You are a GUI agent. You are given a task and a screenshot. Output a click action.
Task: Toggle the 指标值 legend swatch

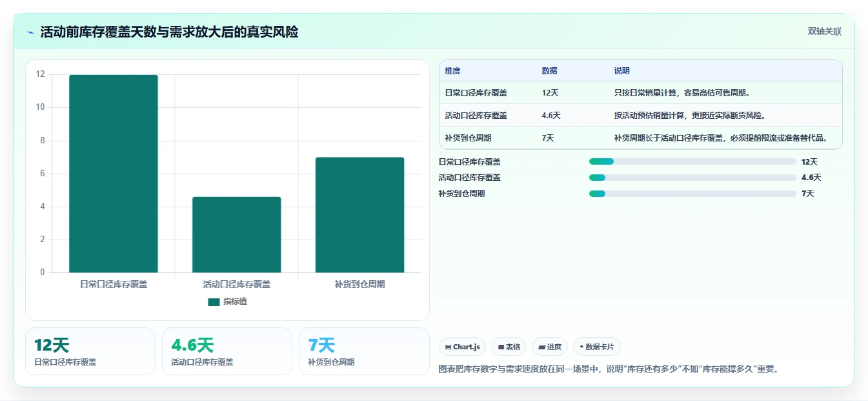tap(214, 302)
